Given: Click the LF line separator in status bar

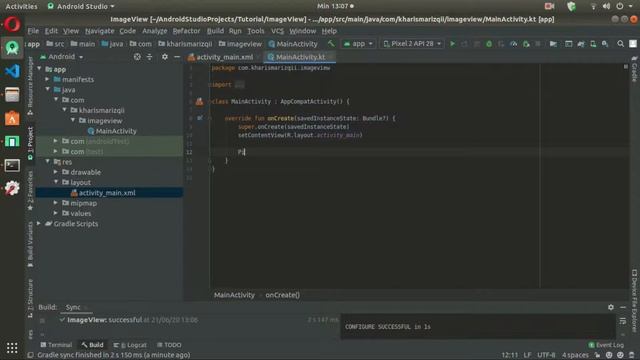Looking at the screenshot, I should (527, 355).
